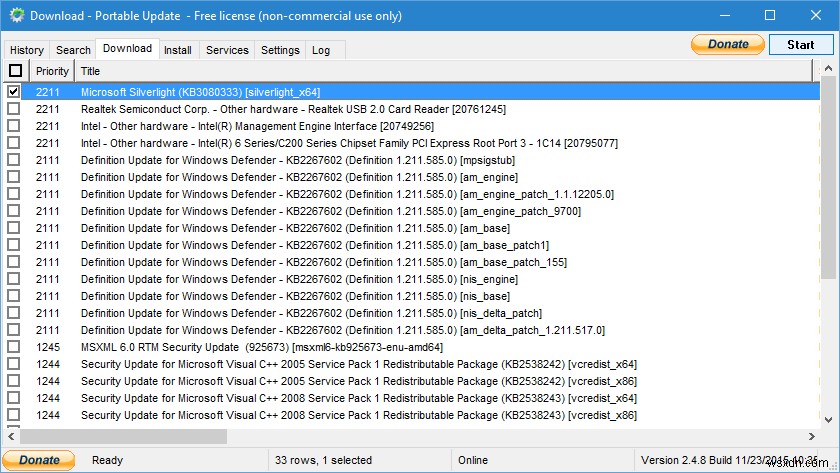Check the am_engine_patch_9700 row
The width and height of the screenshot is (840, 473).
tap(13, 211)
